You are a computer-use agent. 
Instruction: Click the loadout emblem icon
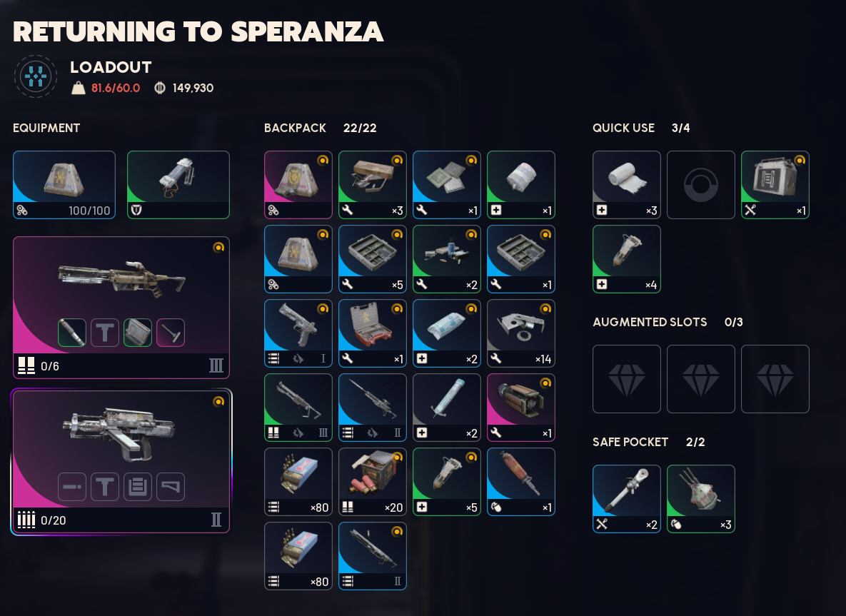tap(36, 76)
